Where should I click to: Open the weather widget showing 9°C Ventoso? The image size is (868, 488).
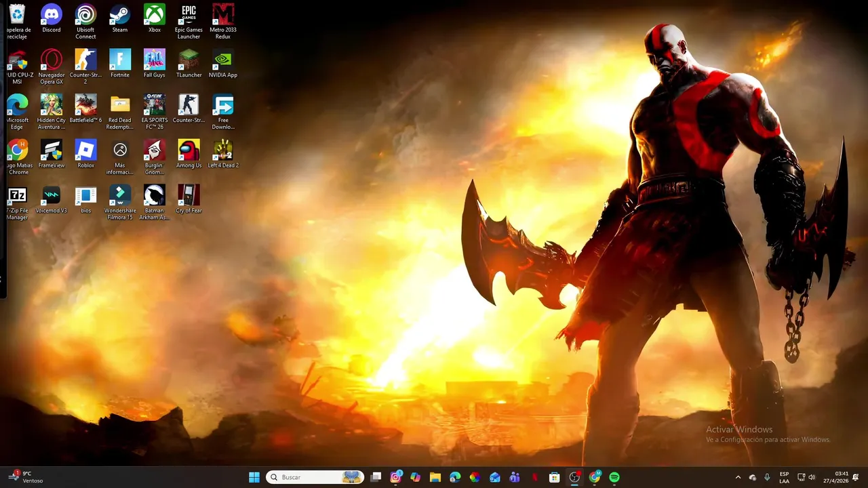point(26,477)
